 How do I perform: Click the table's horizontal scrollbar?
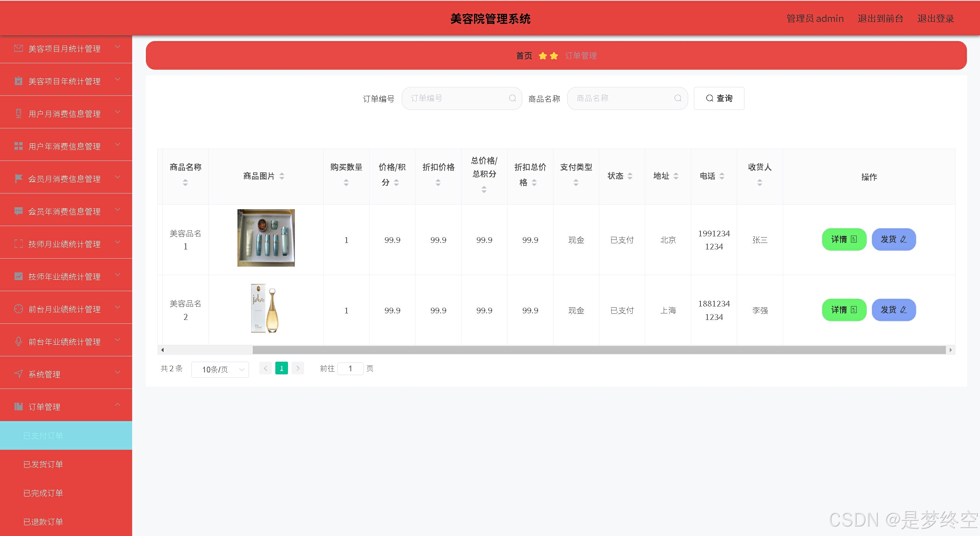(x=599, y=350)
